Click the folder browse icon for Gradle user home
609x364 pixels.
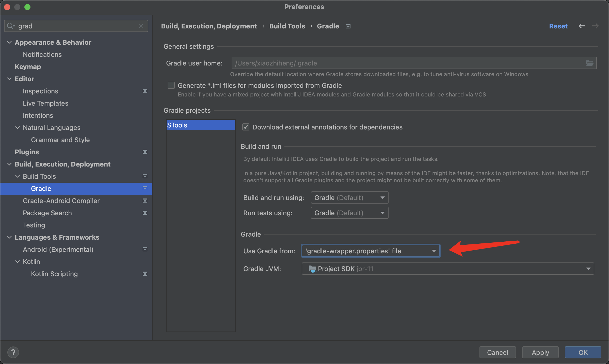(x=589, y=63)
